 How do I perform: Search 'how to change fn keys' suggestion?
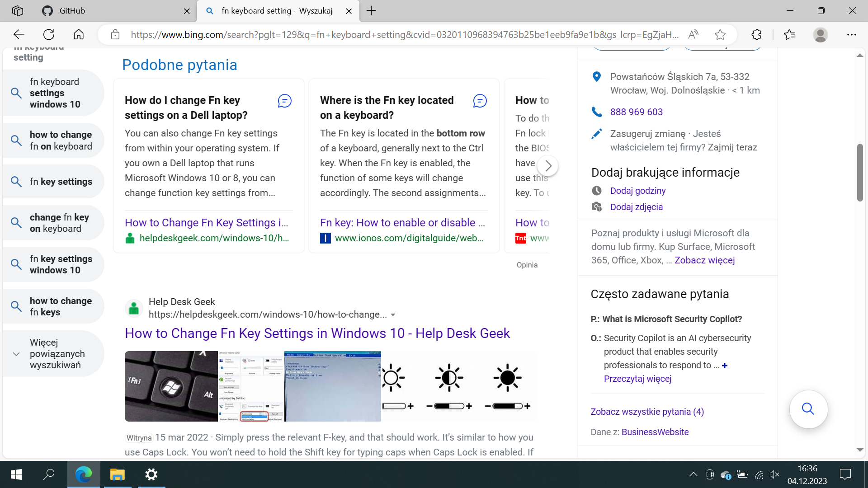53,306
